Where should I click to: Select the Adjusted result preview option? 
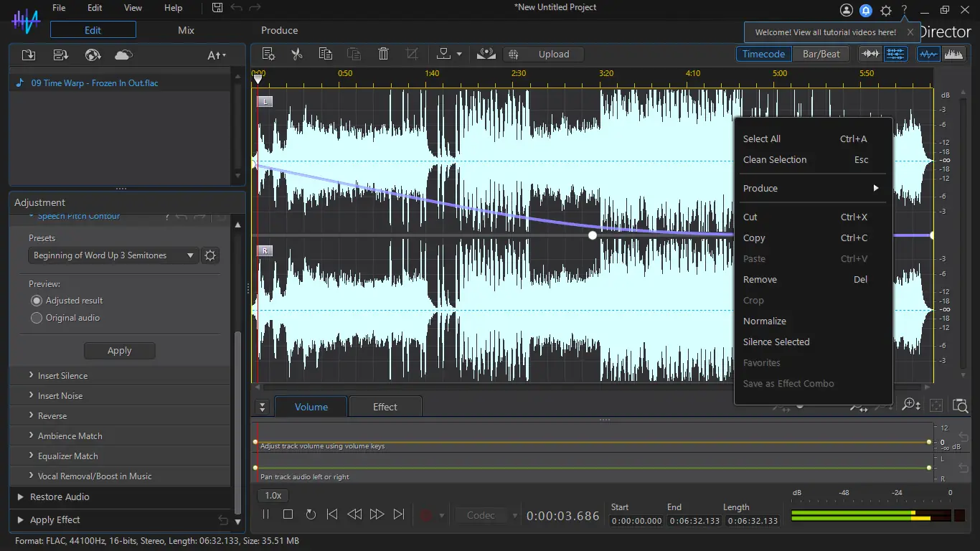37,301
